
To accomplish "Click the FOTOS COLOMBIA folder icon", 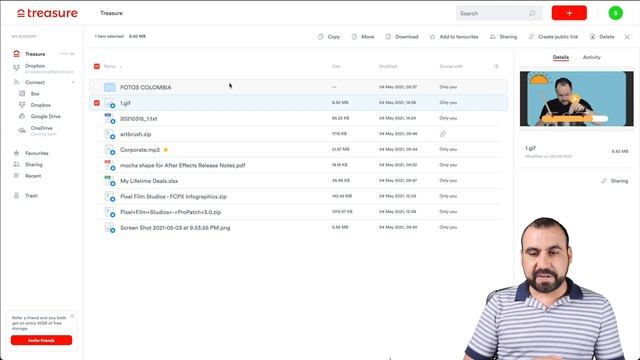I will 109,87.
